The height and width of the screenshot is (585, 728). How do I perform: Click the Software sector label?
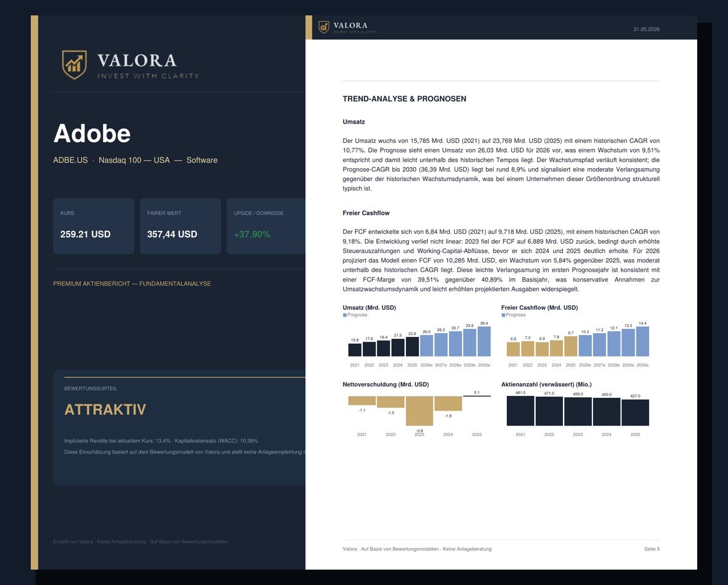click(202, 160)
